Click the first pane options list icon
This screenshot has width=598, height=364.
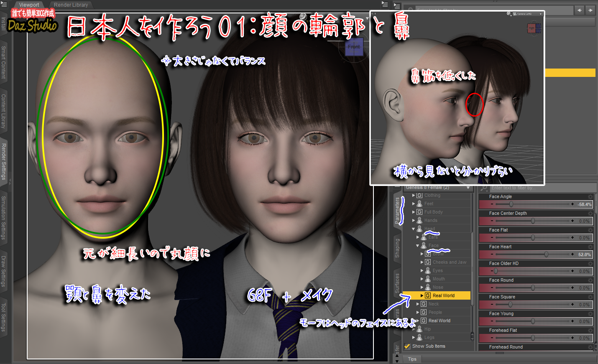tap(385, 5)
